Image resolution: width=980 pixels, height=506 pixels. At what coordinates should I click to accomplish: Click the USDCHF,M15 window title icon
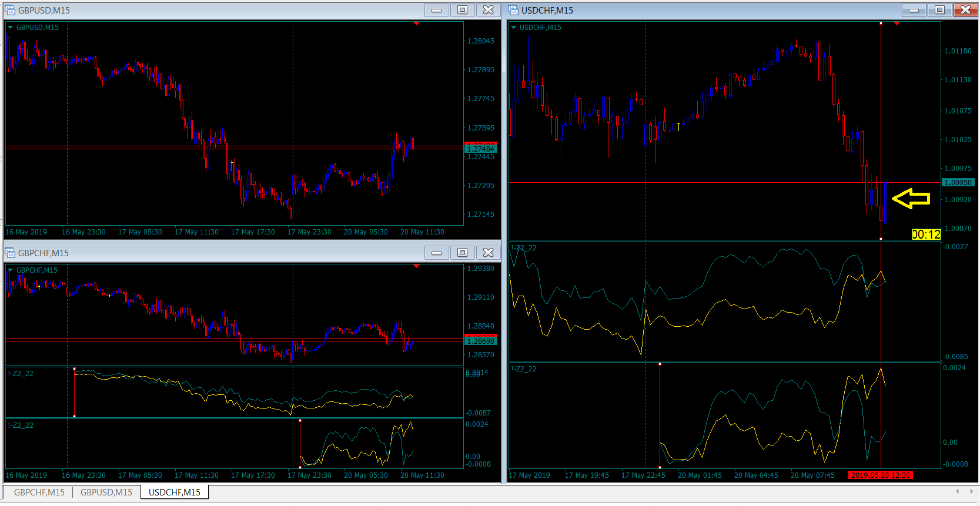click(513, 10)
